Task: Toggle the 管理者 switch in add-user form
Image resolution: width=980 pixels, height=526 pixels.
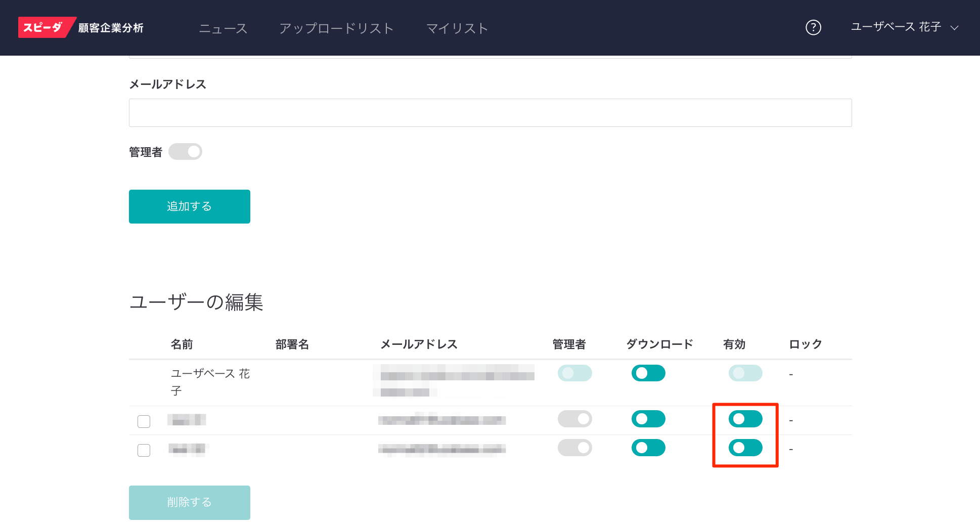Action: [185, 152]
